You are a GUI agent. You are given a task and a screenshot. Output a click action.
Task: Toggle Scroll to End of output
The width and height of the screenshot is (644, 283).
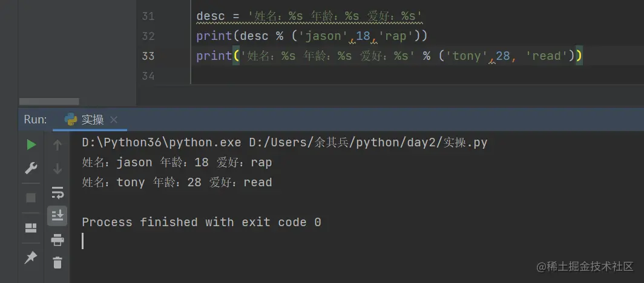(57, 215)
